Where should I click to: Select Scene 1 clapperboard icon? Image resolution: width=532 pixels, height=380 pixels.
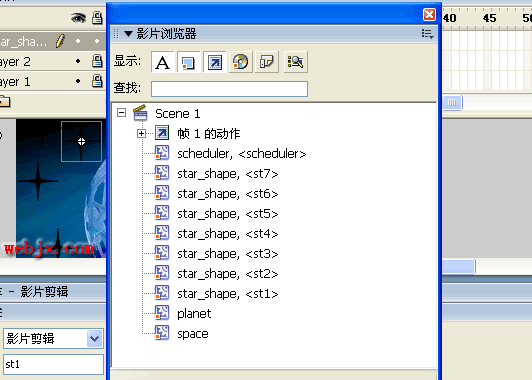point(140,113)
